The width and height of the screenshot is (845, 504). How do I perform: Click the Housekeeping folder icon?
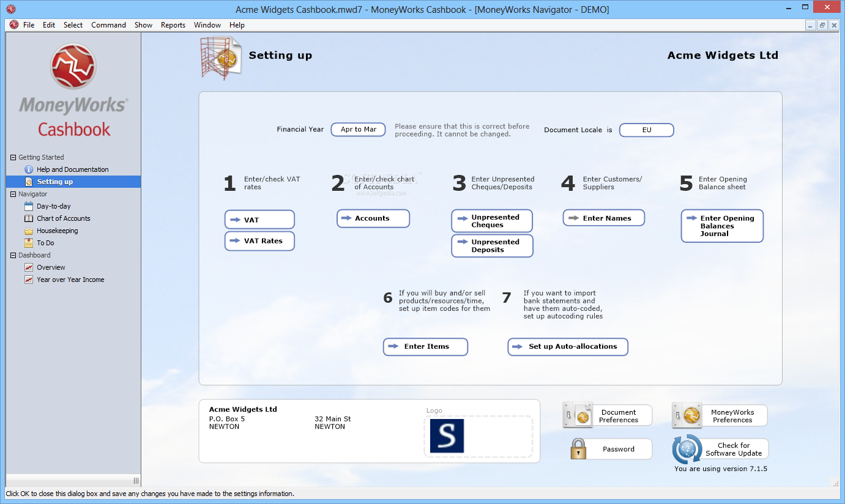pyautogui.click(x=28, y=231)
